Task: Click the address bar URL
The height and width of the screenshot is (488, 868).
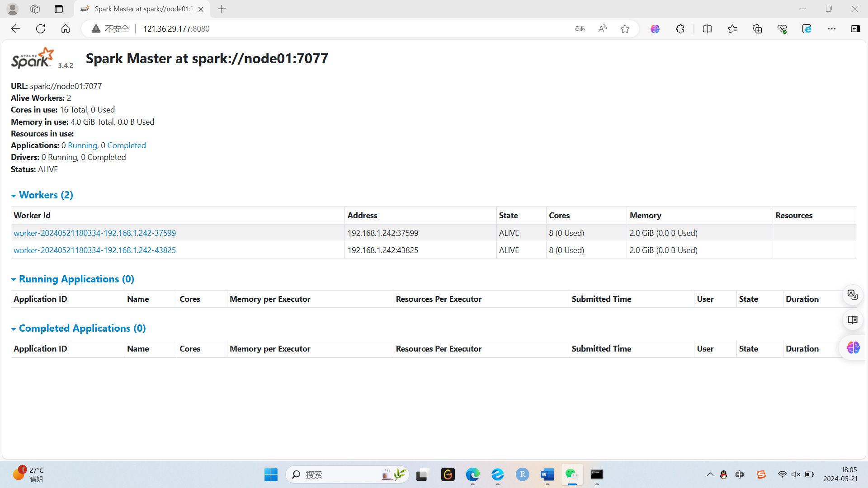Action: [x=176, y=29]
